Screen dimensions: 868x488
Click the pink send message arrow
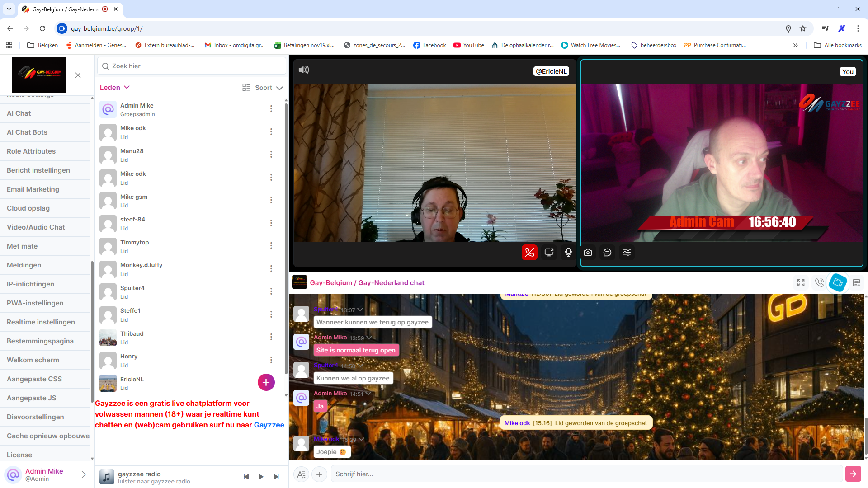[853, 474]
